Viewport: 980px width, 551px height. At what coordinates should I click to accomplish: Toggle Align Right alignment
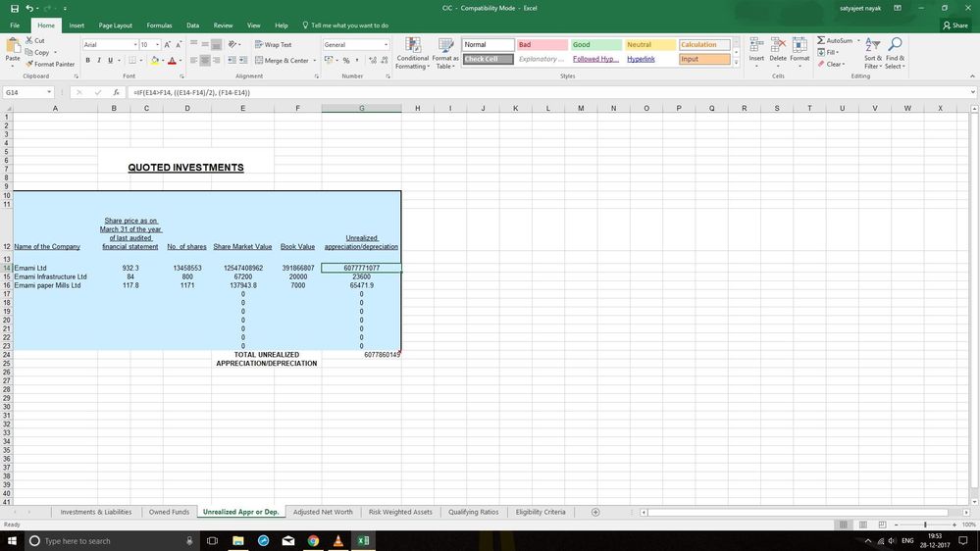click(216, 61)
